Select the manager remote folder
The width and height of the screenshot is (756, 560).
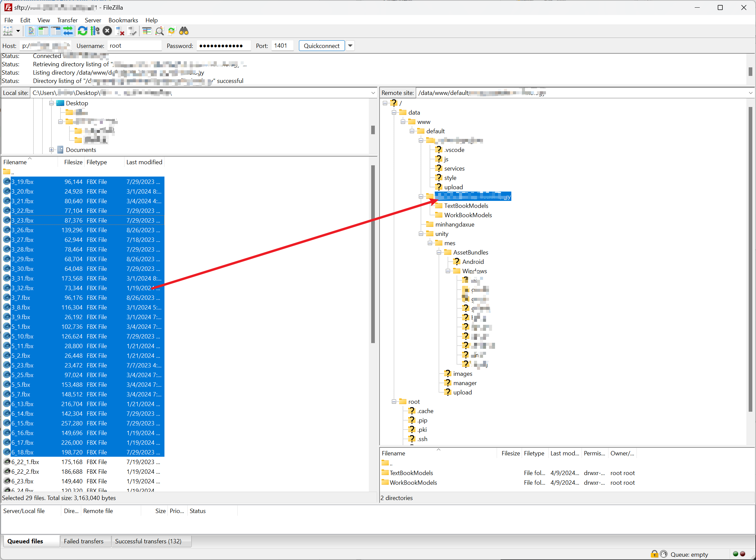[x=465, y=383]
